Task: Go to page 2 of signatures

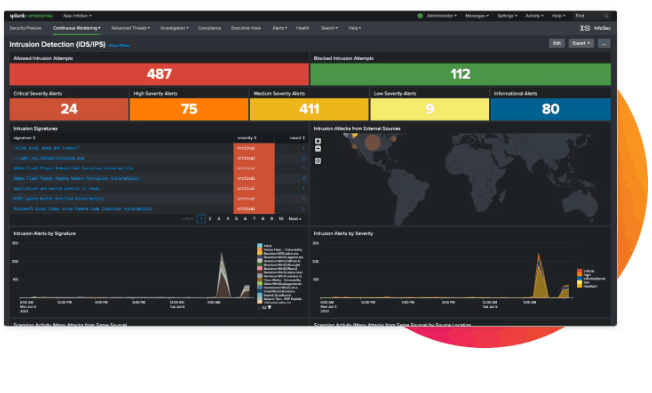Action: tap(210, 219)
